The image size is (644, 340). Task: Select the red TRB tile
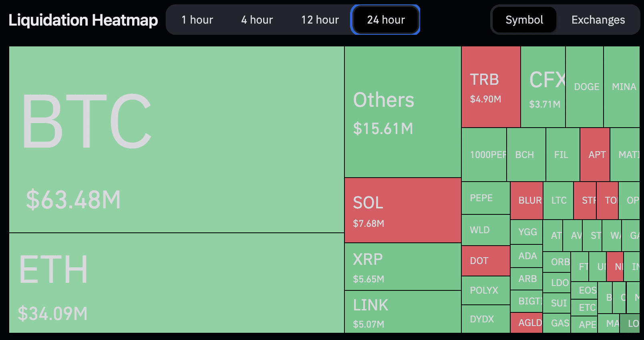491,87
